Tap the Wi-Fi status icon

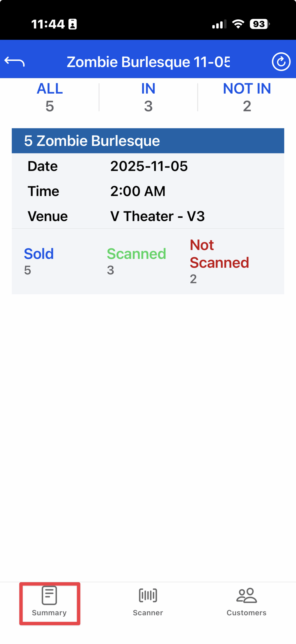click(238, 24)
